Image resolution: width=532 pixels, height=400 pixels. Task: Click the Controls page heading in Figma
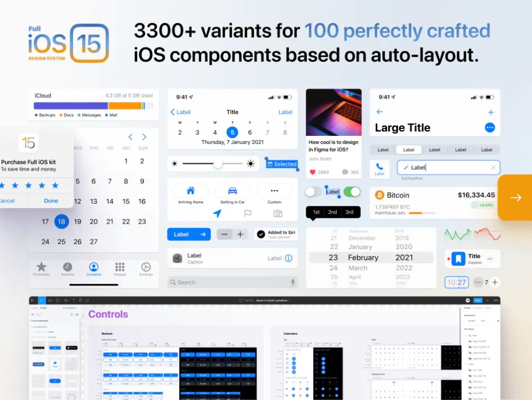[108, 314]
